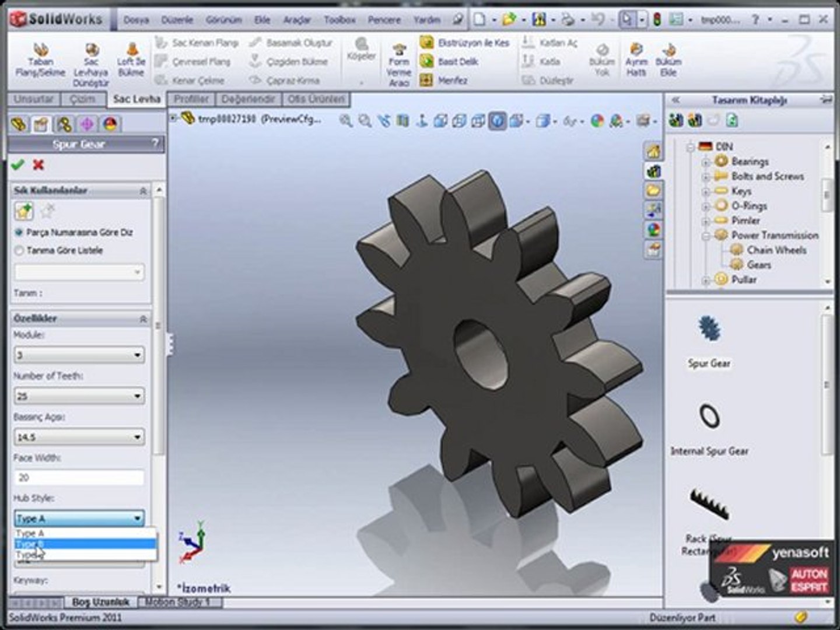
Task: Click Sac Kenarı Flanşı button
Action: [x=197, y=43]
